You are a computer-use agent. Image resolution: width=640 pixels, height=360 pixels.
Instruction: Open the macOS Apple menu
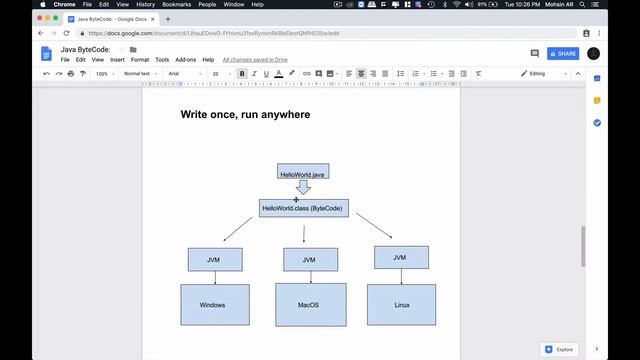43,4
